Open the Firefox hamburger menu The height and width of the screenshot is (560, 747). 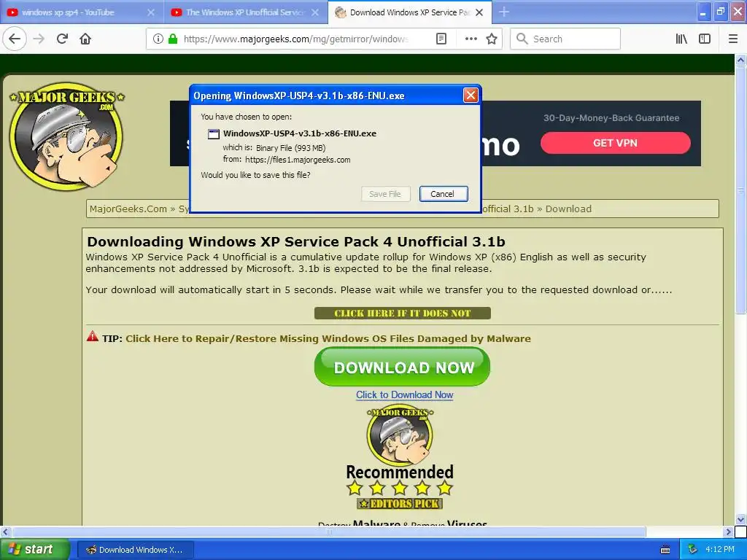(733, 39)
